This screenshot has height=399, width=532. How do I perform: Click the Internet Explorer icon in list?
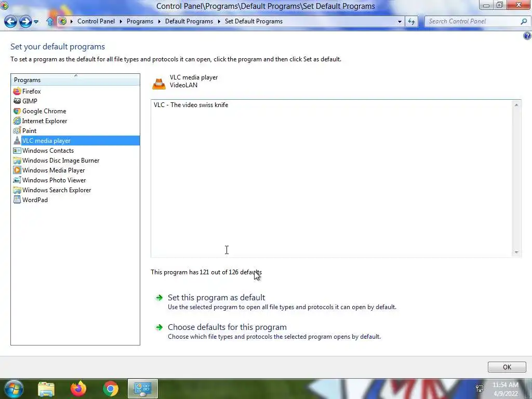[x=17, y=121]
